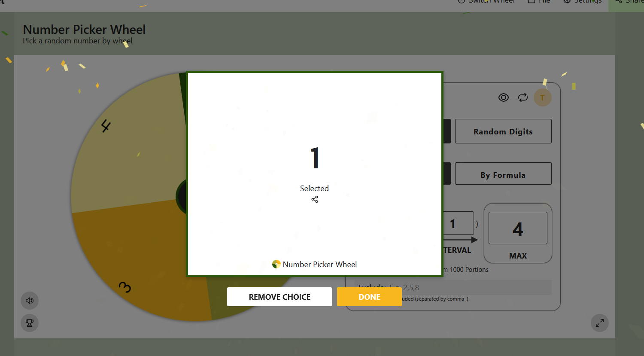The height and width of the screenshot is (356, 644).
Task: Click the orange T circle icon
Action: point(542,97)
